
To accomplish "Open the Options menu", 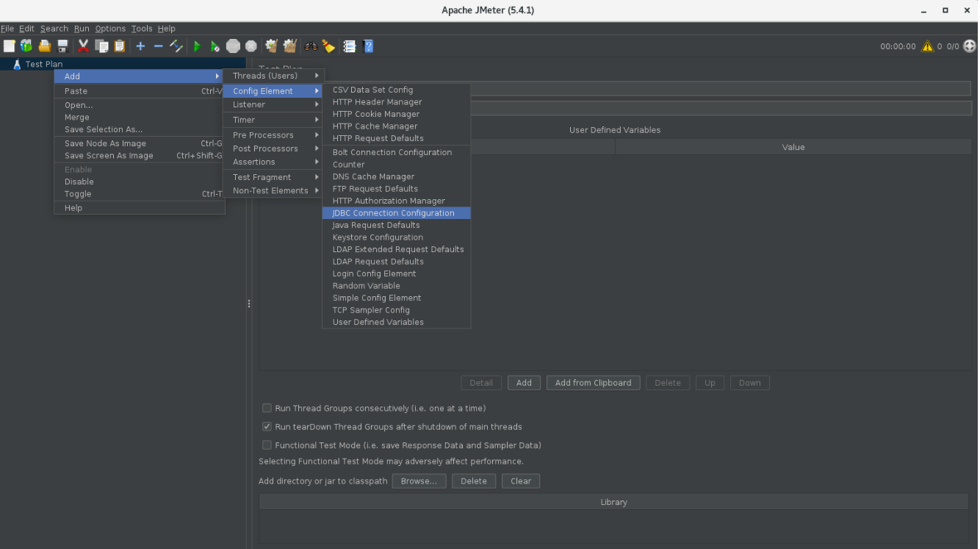I will pos(110,29).
